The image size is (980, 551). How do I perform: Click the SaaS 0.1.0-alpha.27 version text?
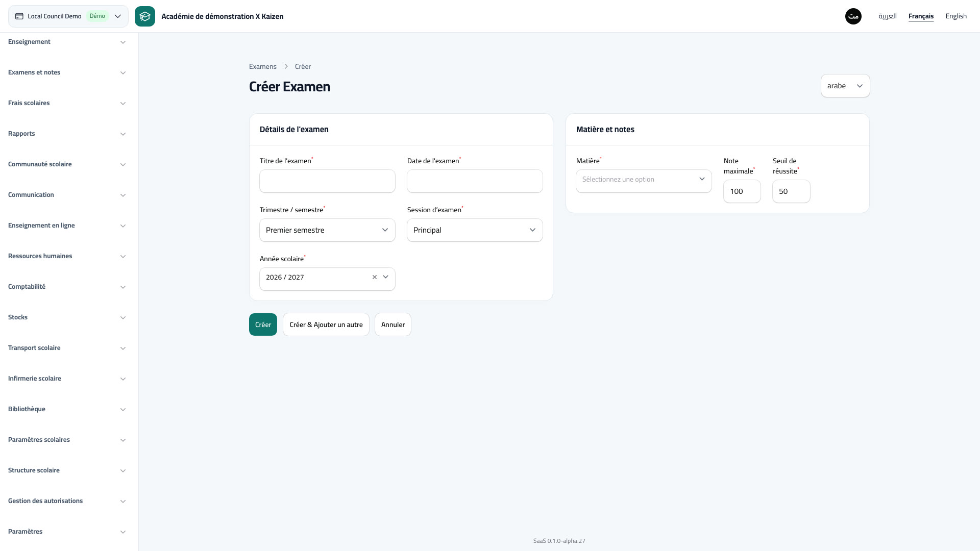pos(559,541)
